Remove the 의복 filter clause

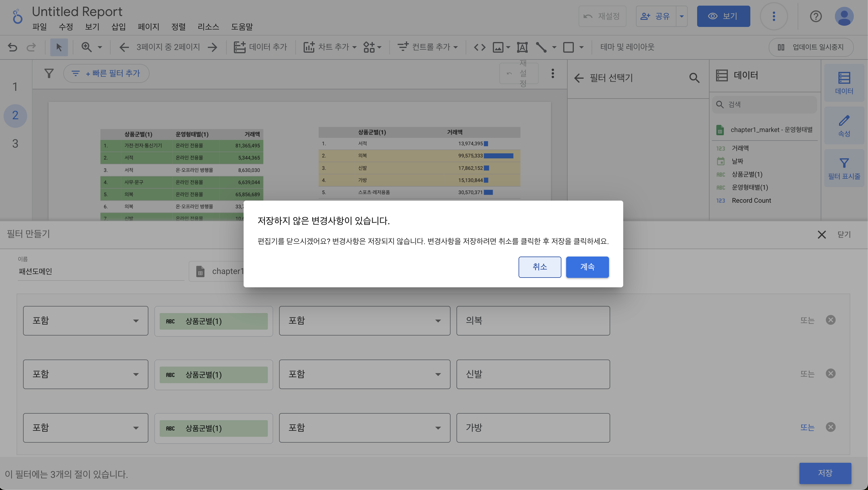click(x=830, y=320)
